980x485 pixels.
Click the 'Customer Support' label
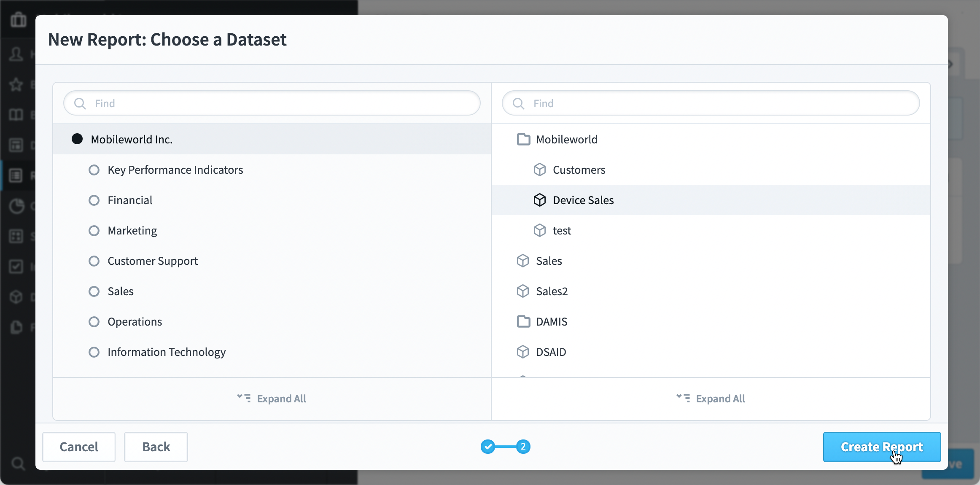153,261
